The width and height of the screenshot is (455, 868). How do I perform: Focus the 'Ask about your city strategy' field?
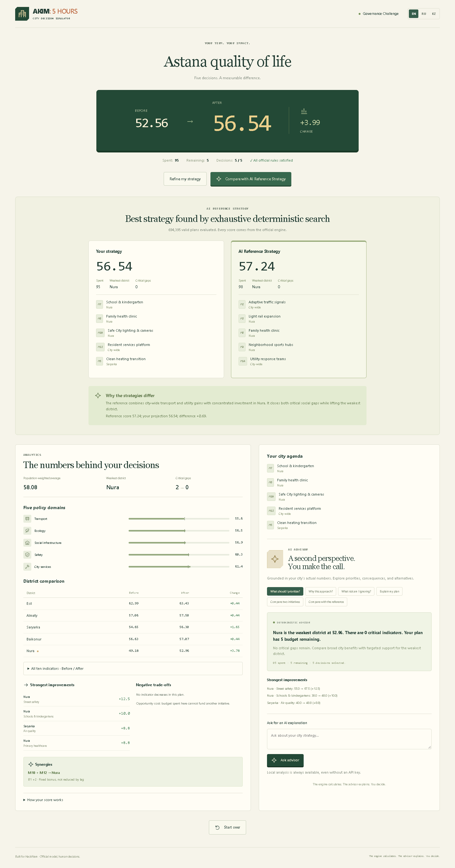[x=349, y=739]
